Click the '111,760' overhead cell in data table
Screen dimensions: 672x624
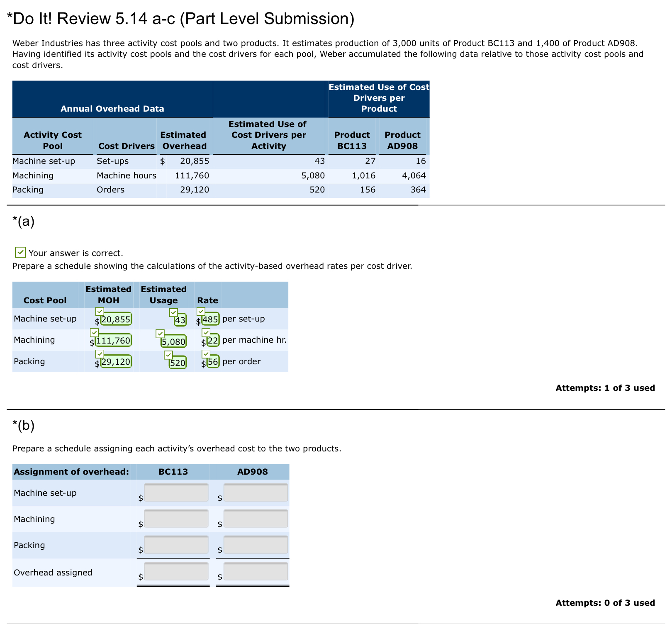pos(192,175)
